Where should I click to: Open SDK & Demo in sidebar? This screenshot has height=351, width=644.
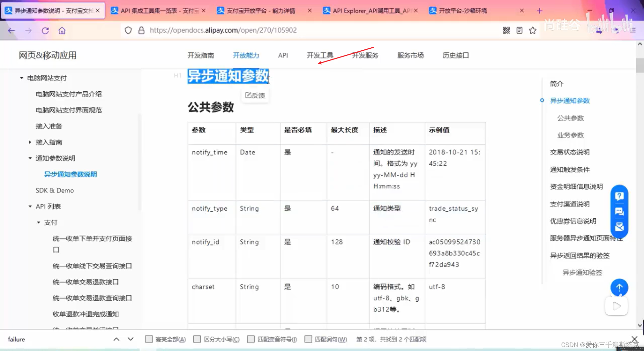pos(55,190)
